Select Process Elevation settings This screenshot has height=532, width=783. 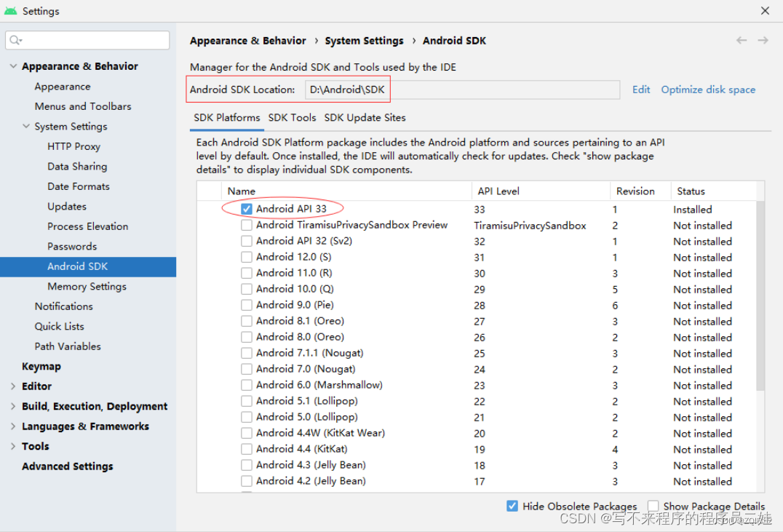tap(88, 226)
